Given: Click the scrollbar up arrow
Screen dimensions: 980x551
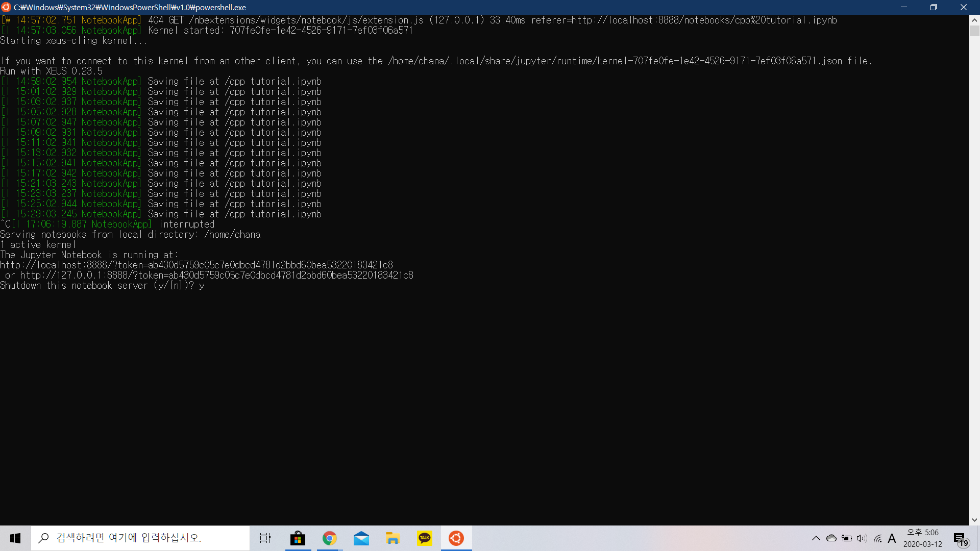Looking at the screenshot, I should 974,20.
